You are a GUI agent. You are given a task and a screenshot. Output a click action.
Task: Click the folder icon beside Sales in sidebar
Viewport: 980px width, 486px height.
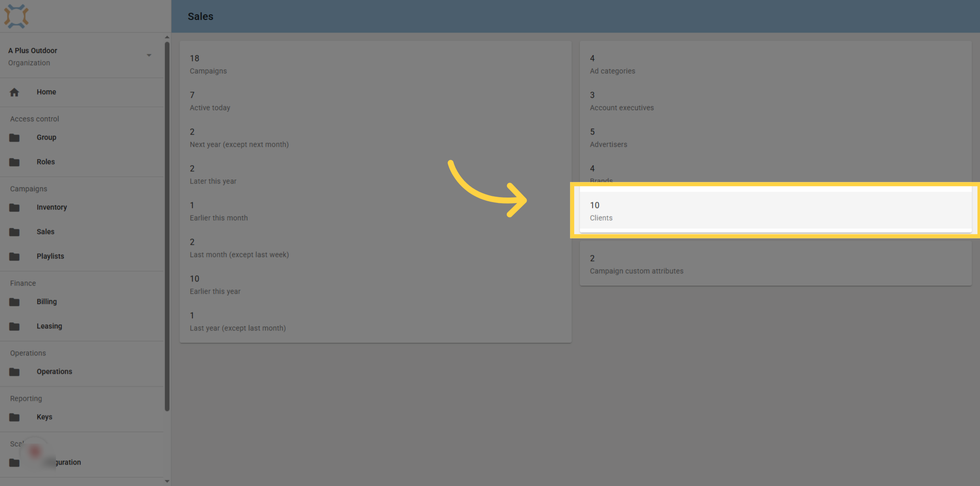pyautogui.click(x=14, y=232)
